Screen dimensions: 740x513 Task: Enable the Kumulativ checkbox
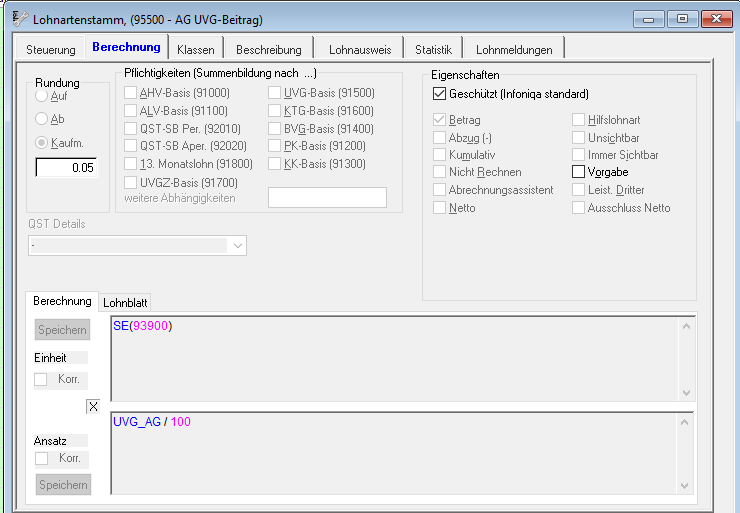439,155
